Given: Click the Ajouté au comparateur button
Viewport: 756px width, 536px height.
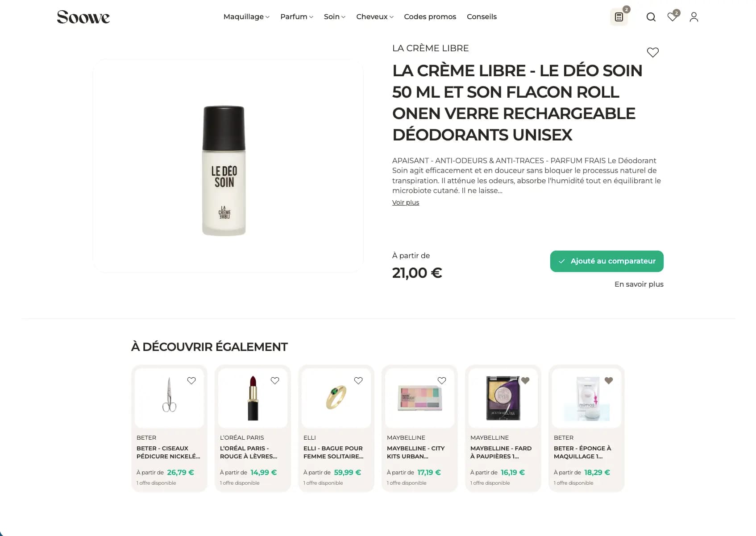Looking at the screenshot, I should [x=606, y=261].
